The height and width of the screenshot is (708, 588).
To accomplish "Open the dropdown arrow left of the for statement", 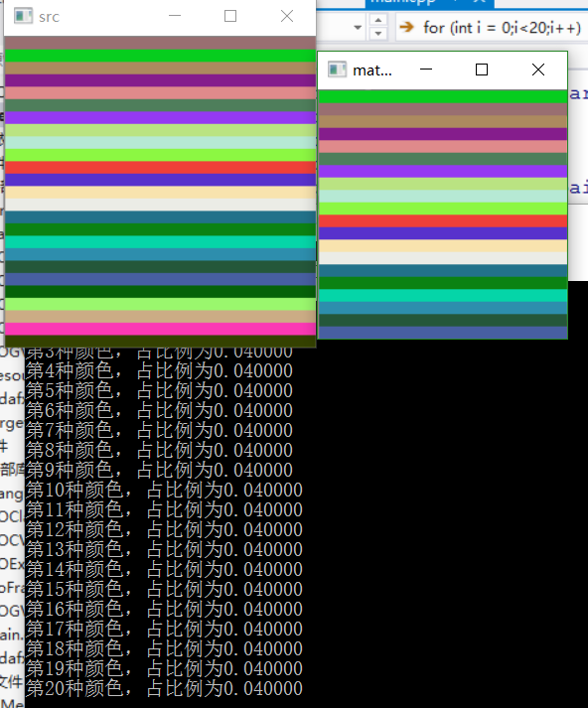I will [358, 28].
